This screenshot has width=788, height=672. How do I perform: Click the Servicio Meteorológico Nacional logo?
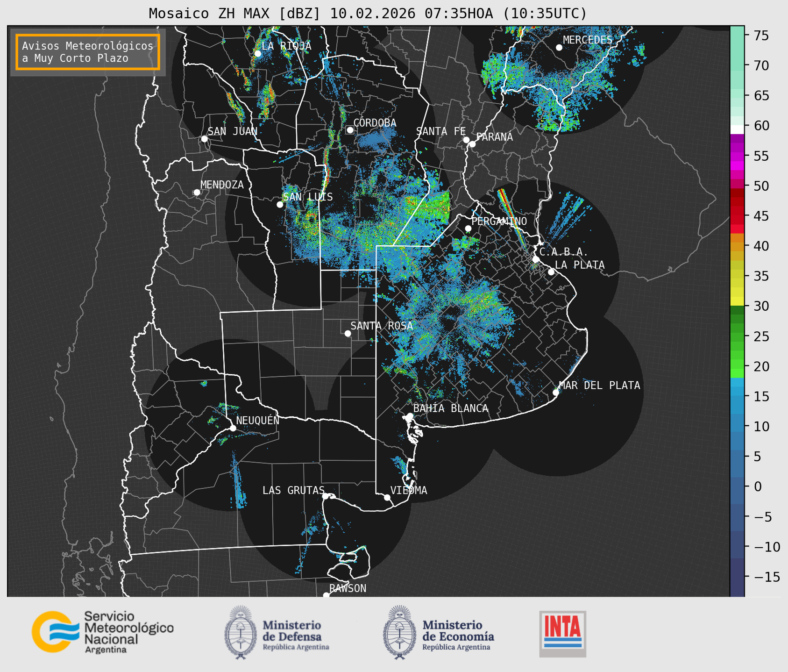[103, 632]
